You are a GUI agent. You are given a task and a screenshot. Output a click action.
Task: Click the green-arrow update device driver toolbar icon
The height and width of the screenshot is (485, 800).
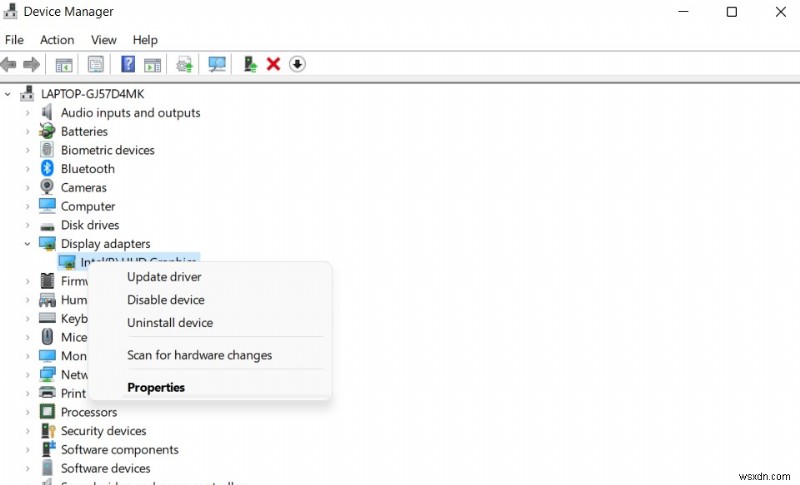point(250,64)
